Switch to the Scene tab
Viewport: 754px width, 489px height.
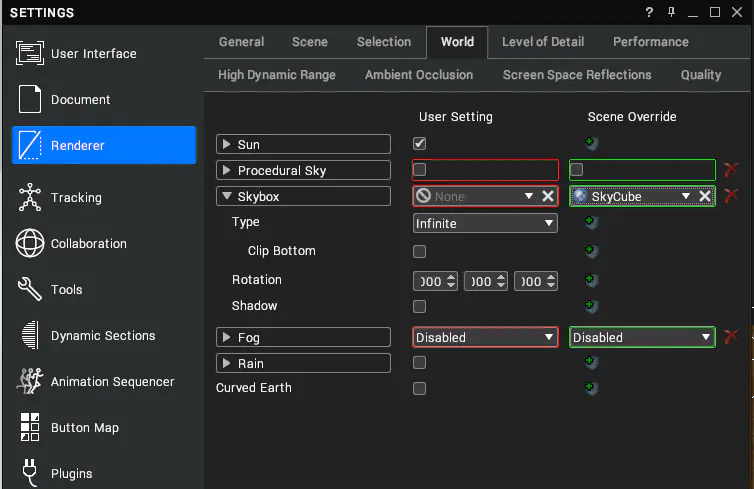(310, 42)
